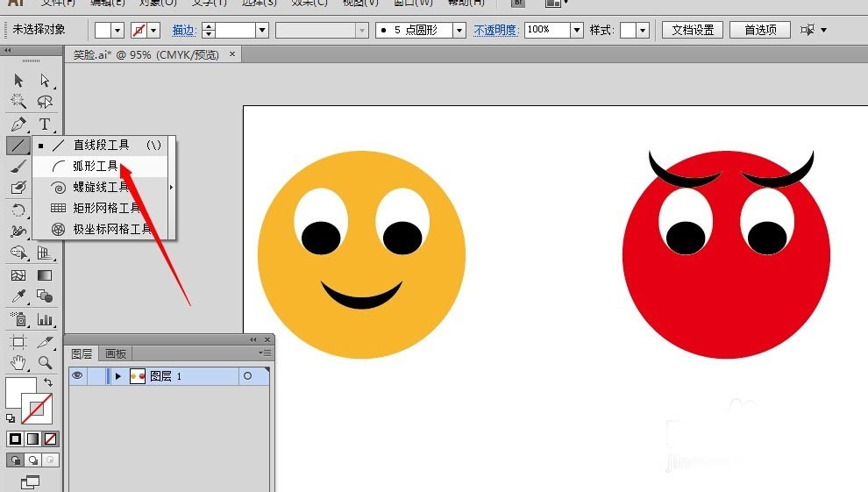868x492 pixels.
Task: Select the Type tool (T)
Action: pyautogui.click(x=44, y=125)
